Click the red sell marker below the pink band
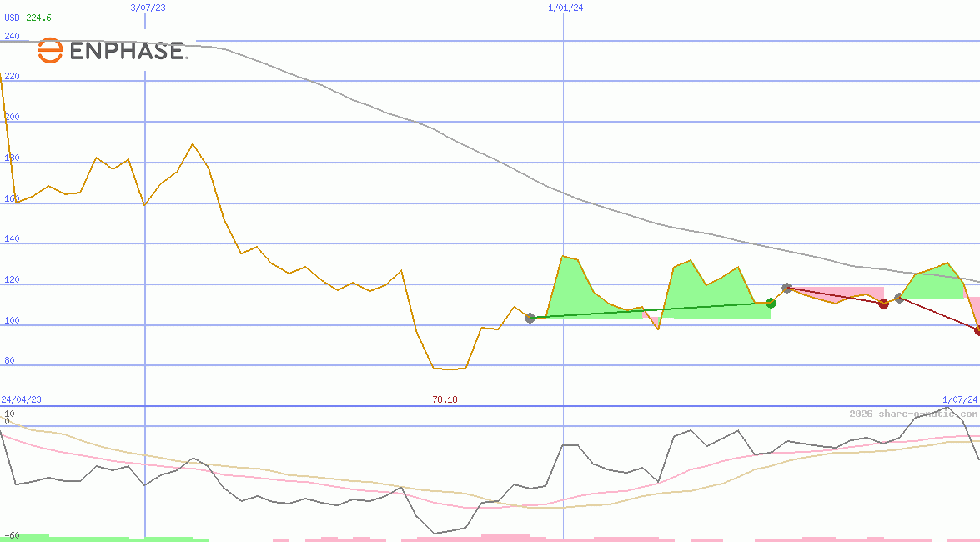The image size is (980, 542). tap(883, 304)
